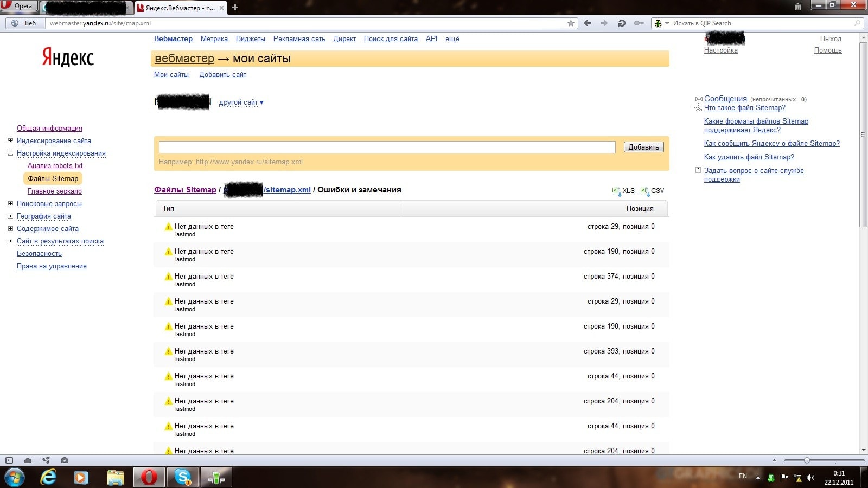Click the sitemap.xml breadcrumb link
868x488 pixels.
288,190
